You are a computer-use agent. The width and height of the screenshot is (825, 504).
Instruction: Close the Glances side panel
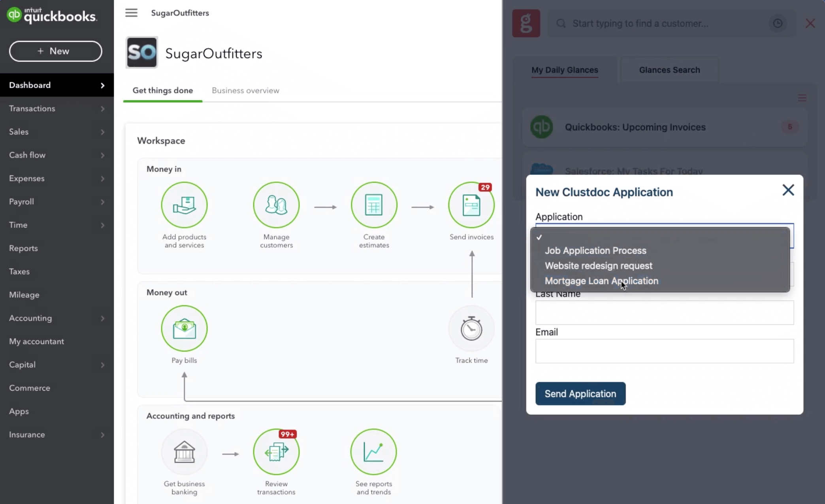810,23
